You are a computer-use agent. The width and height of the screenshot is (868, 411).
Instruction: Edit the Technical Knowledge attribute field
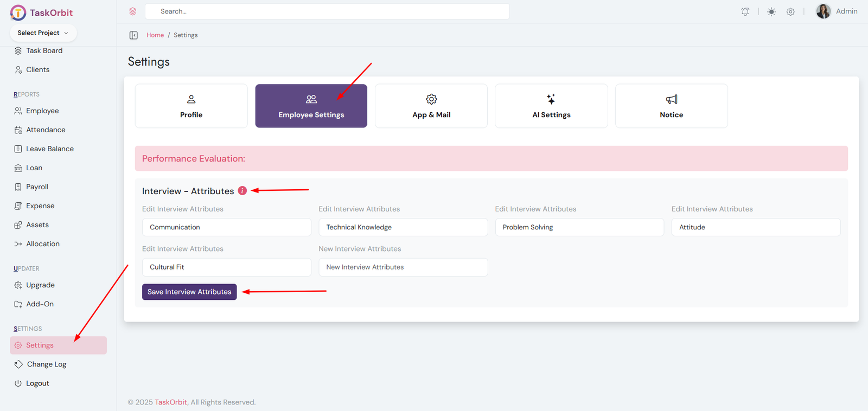(x=403, y=227)
